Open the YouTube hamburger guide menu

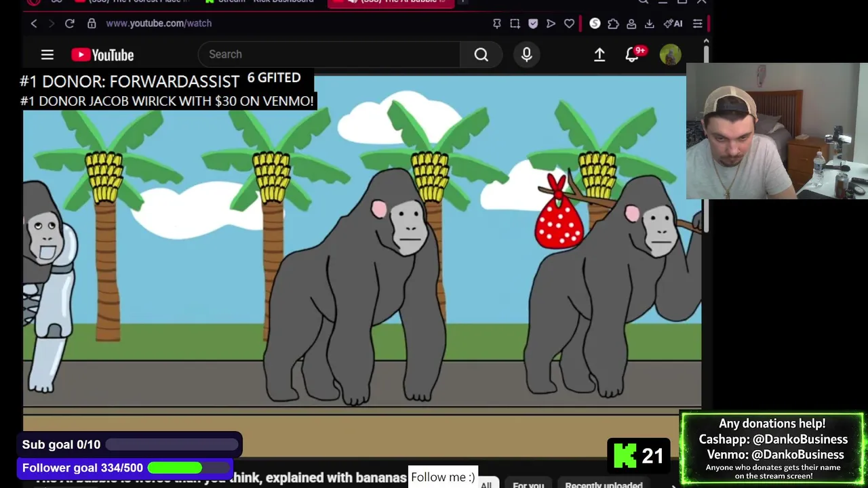pos(47,55)
